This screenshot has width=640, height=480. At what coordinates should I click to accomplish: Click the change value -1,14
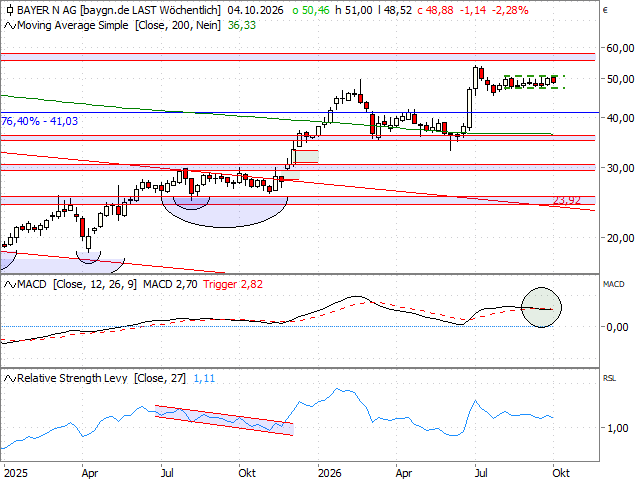pyautogui.click(x=473, y=10)
